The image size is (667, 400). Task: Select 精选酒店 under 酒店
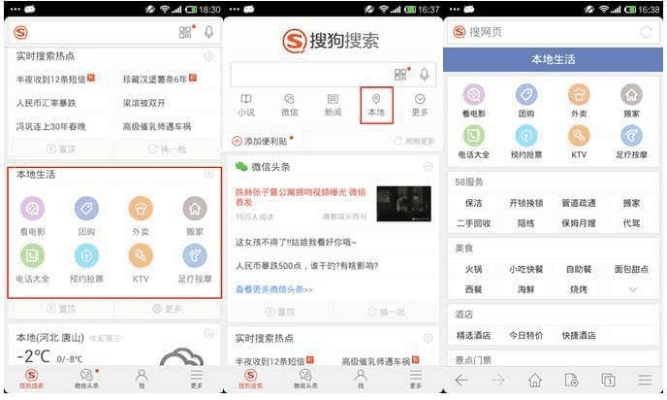pos(473,335)
